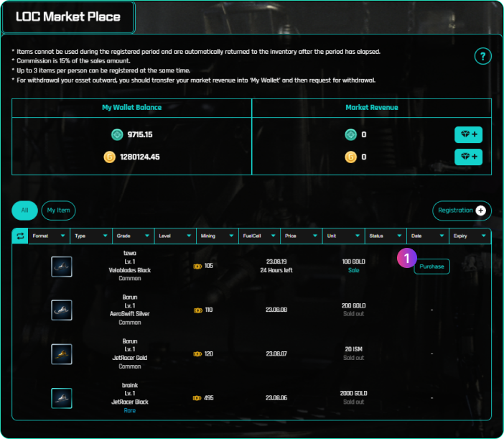This screenshot has height=439, width=504.
Task: Click the plus icon on Registration button
Action: coord(481,211)
